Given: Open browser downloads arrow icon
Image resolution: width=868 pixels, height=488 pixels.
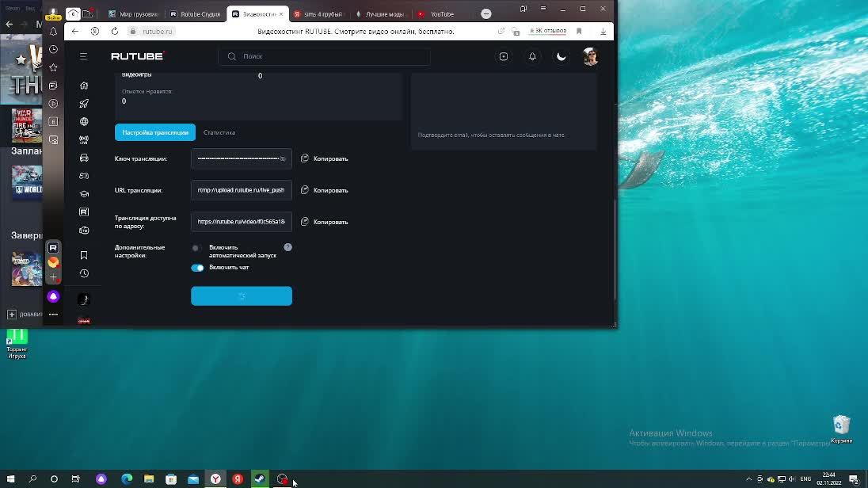Looking at the screenshot, I should [x=603, y=32].
